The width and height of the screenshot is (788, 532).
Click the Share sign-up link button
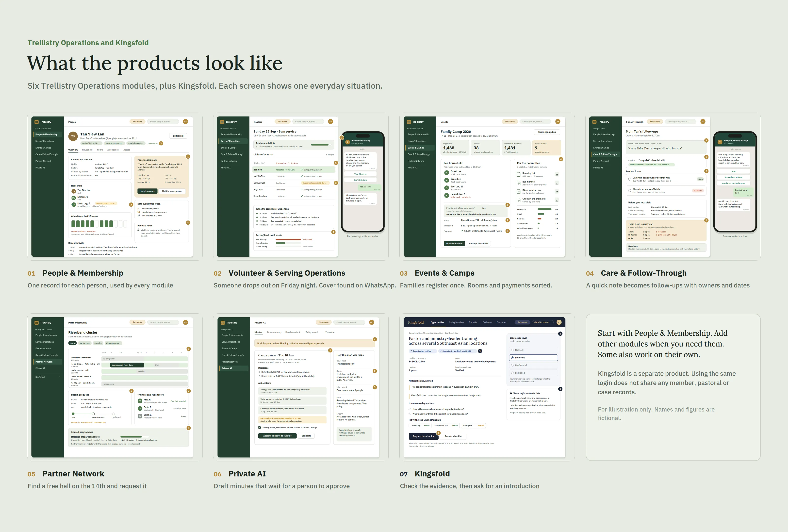[547, 132]
